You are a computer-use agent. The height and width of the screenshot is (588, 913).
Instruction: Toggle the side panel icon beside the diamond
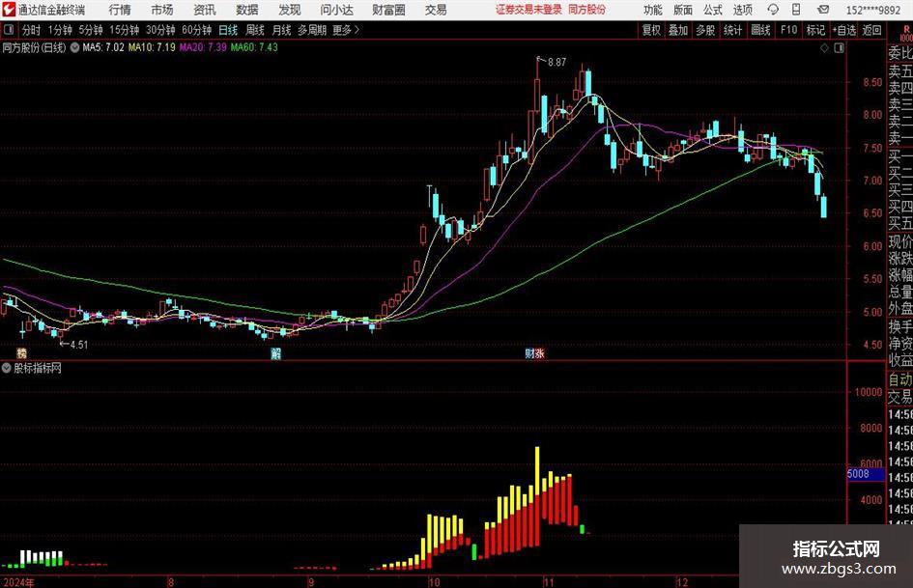click(x=839, y=48)
